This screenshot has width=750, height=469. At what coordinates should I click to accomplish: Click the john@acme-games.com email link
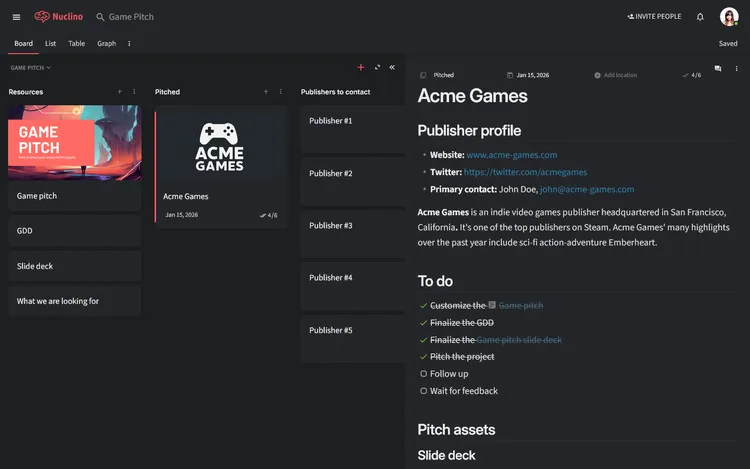point(587,189)
